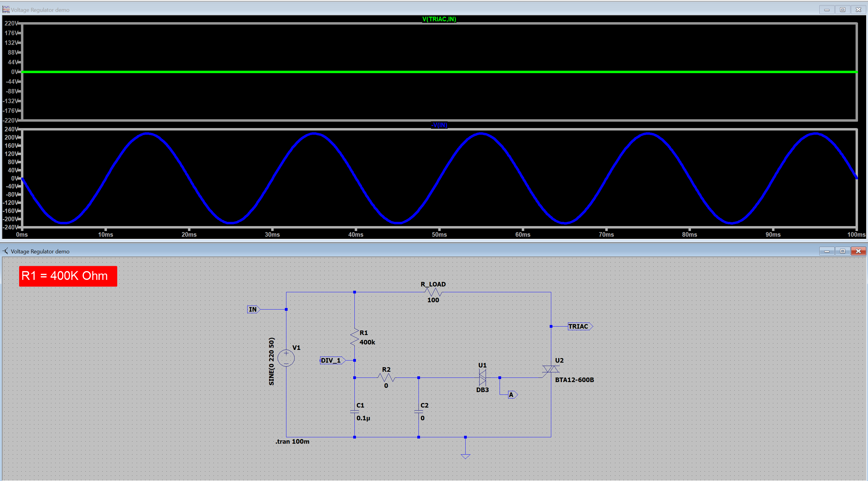Maximize the schematic window
Screen dimensions: 868x481
point(842,251)
